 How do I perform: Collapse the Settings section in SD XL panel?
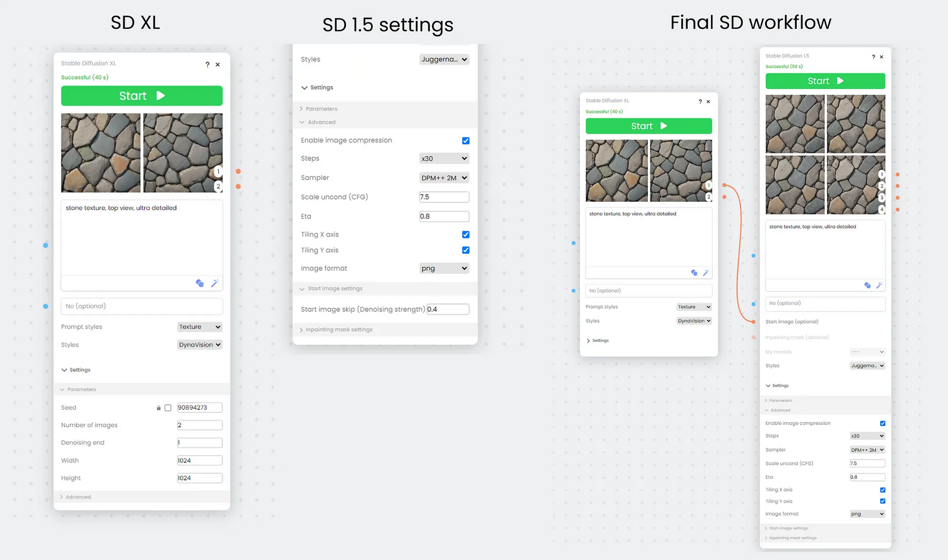[x=76, y=370]
